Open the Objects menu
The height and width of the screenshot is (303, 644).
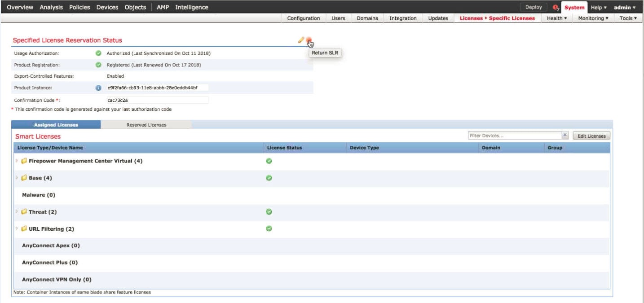click(135, 8)
